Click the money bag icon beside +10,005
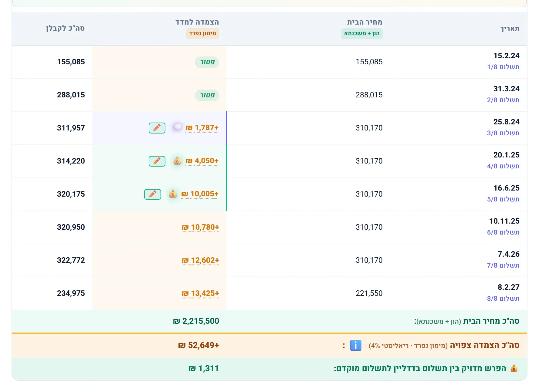The image size is (539, 392). pyautogui.click(x=173, y=194)
